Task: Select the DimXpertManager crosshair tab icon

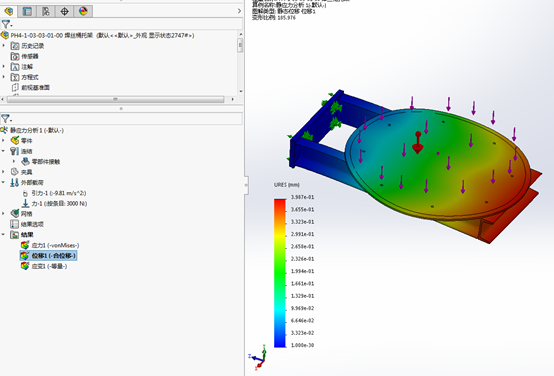Action: coord(64,11)
